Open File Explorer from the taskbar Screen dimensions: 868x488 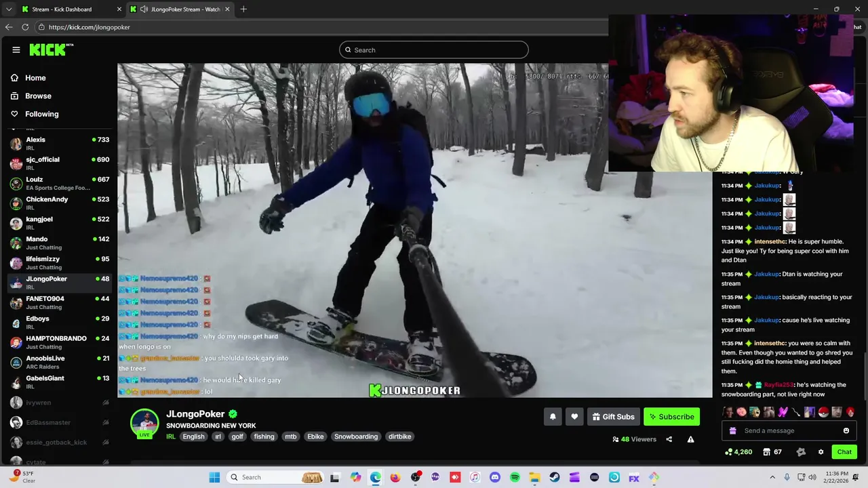pos(535,477)
